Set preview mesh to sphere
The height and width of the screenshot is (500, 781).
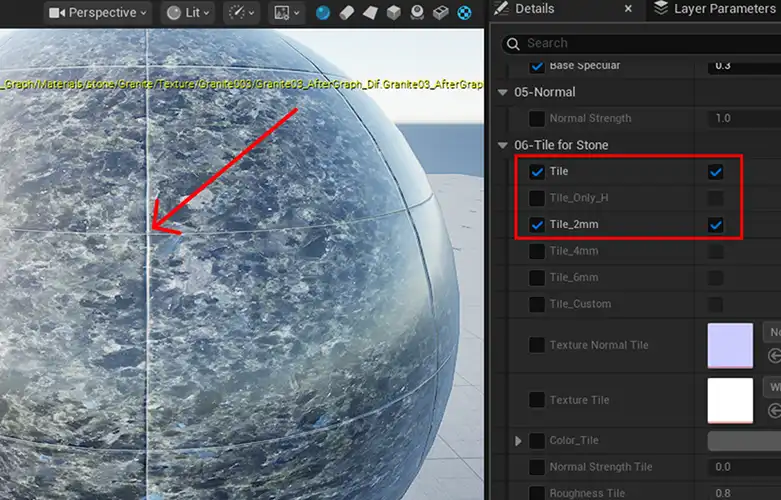click(x=323, y=12)
